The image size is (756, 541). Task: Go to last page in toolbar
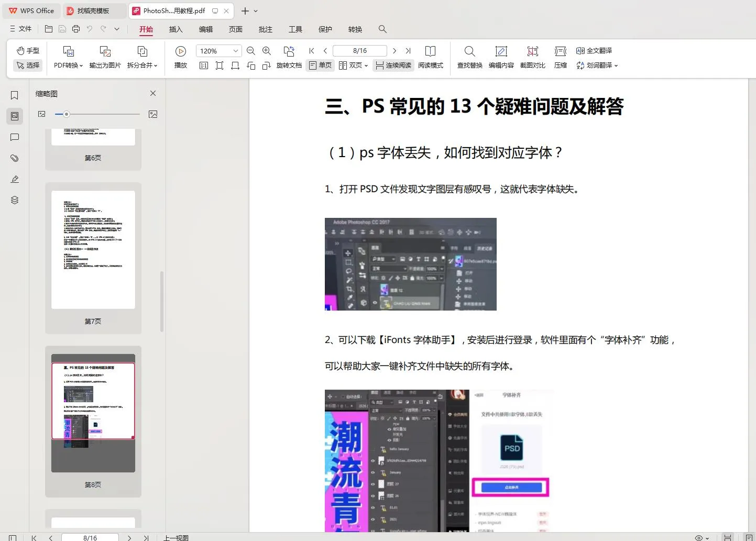point(408,51)
